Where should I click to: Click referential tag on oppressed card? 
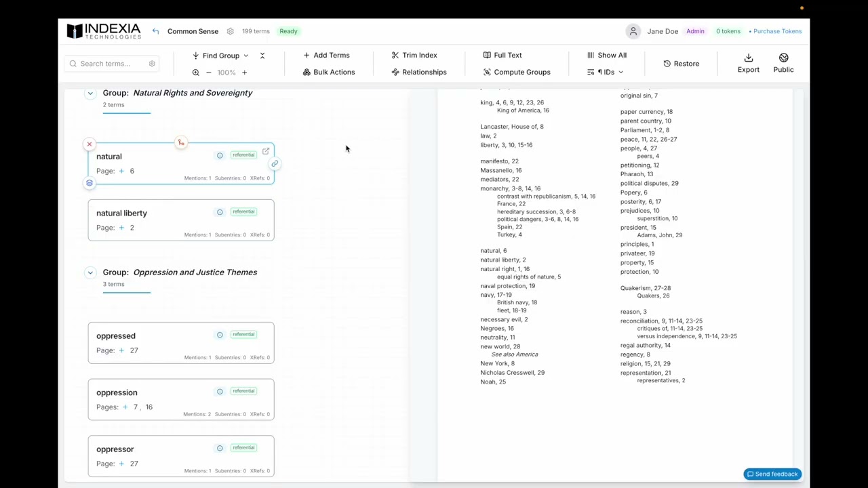click(x=243, y=334)
